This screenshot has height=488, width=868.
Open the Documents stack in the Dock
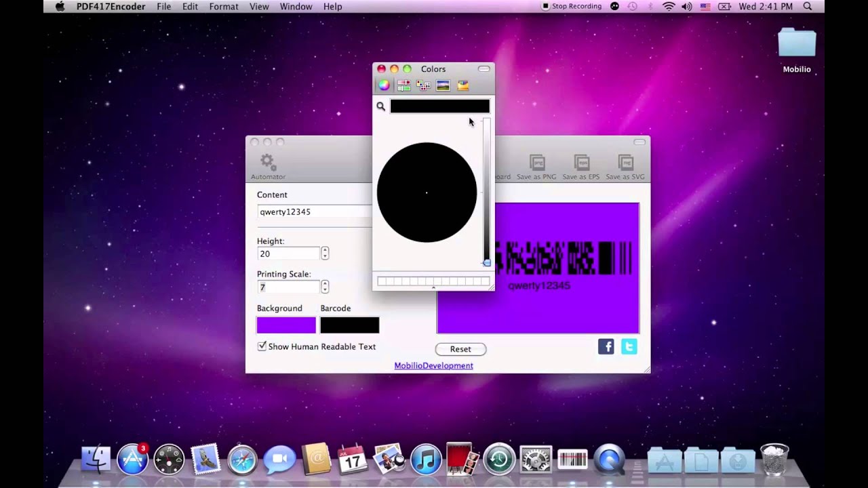(701, 460)
